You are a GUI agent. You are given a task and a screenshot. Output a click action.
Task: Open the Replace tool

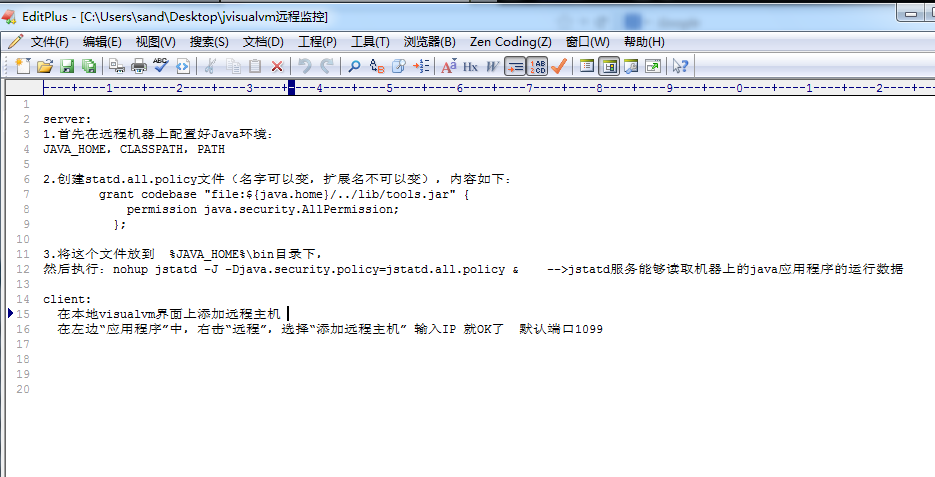tap(376, 66)
